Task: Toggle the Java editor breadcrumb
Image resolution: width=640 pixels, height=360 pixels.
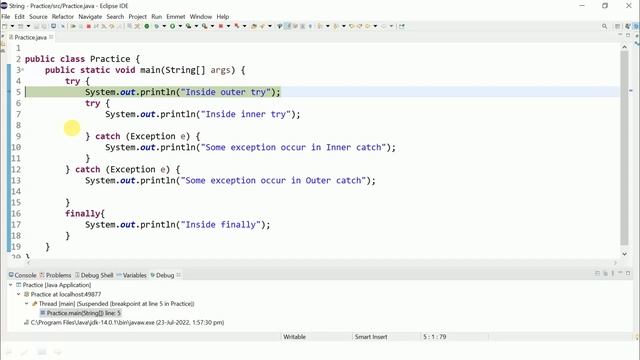Action: click(280, 26)
